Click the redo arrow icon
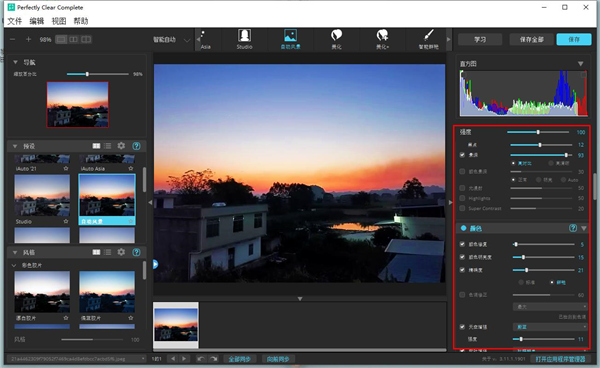 [214, 358]
